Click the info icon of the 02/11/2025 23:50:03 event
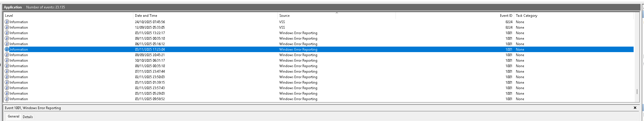This screenshot has width=644, height=121. coord(7,77)
